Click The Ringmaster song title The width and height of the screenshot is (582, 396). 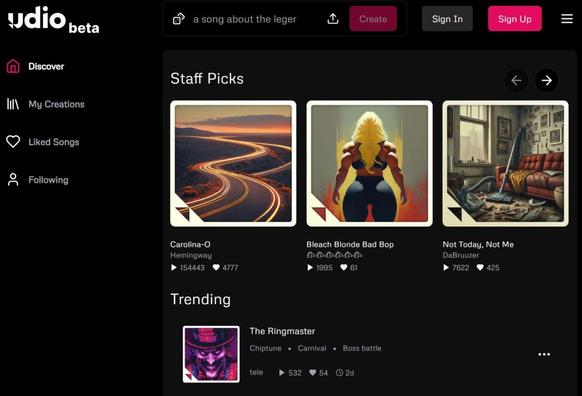tap(282, 331)
